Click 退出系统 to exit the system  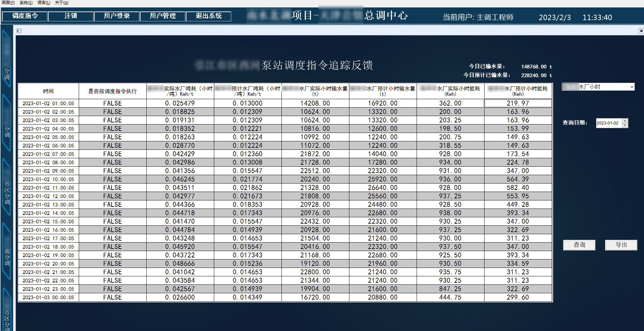click(208, 16)
